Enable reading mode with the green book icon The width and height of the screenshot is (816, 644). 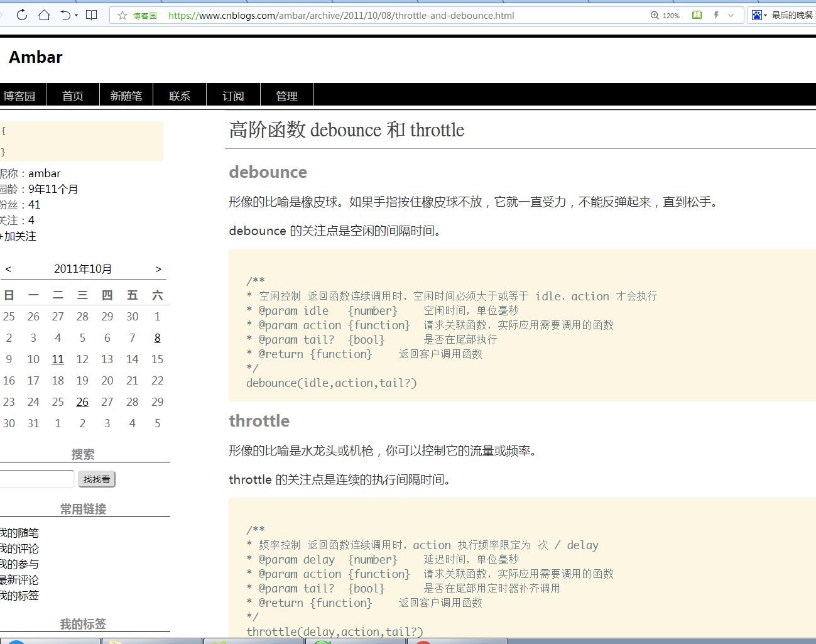[697, 16]
